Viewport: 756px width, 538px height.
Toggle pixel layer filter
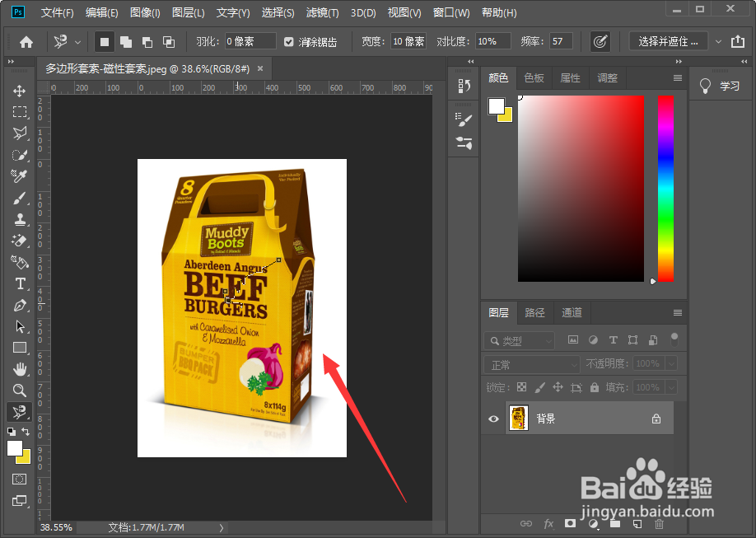[x=573, y=340]
